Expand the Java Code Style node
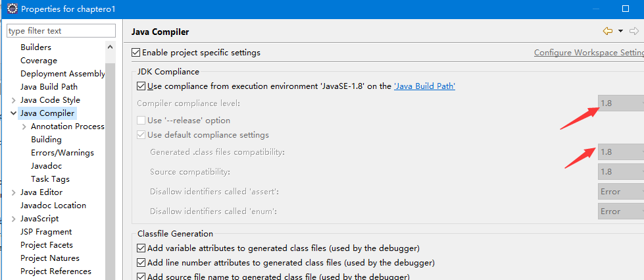The width and height of the screenshot is (644, 280). click(x=13, y=100)
